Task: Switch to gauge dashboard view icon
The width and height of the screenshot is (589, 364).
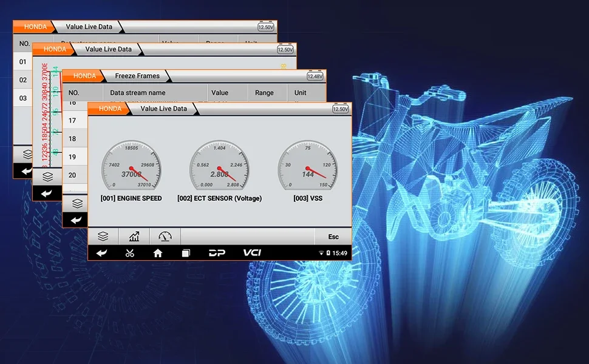Action: pyautogui.click(x=165, y=237)
